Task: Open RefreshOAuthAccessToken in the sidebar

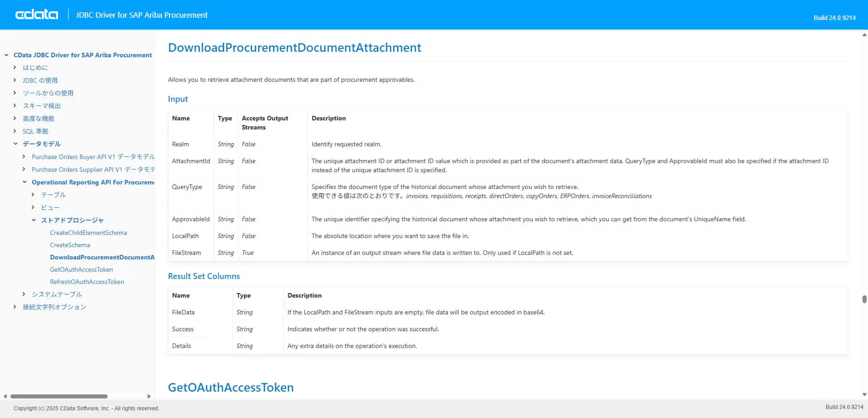Action: click(x=87, y=282)
